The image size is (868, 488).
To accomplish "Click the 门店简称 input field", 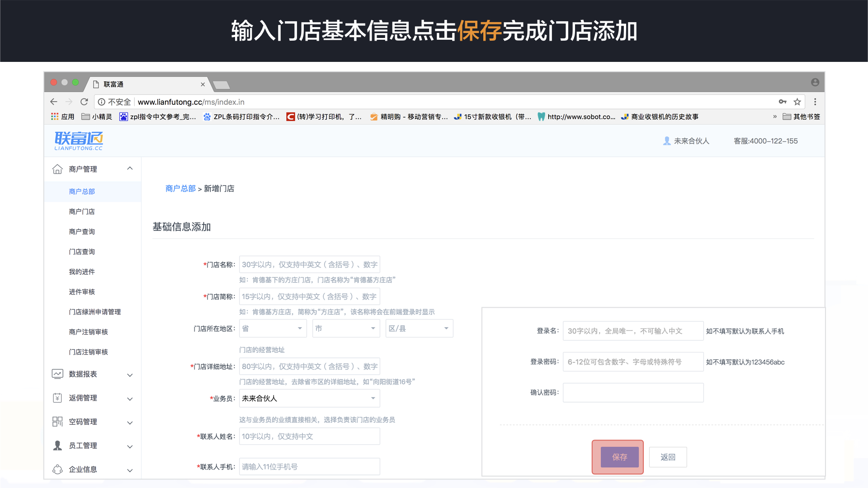I will [x=310, y=296].
